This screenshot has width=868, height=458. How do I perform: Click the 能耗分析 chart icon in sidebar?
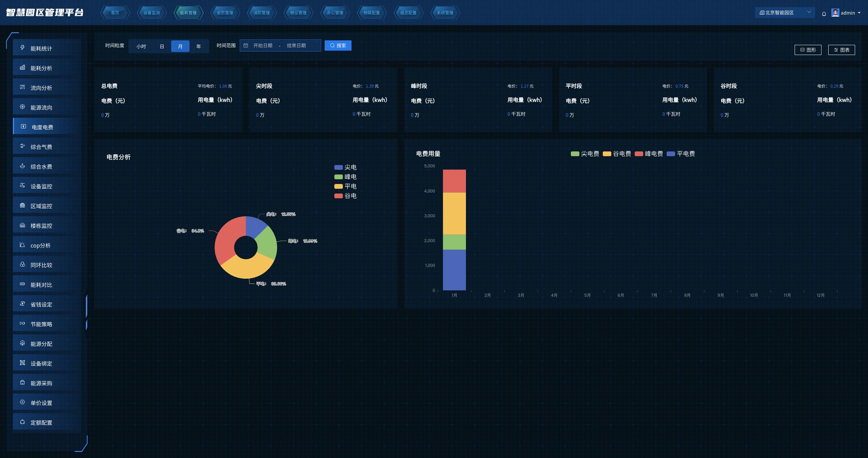[x=22, y=68]
